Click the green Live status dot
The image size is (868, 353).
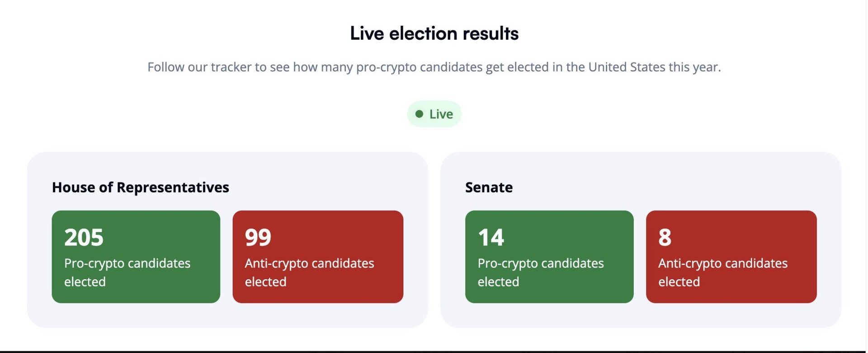click(x=419, y=114)
